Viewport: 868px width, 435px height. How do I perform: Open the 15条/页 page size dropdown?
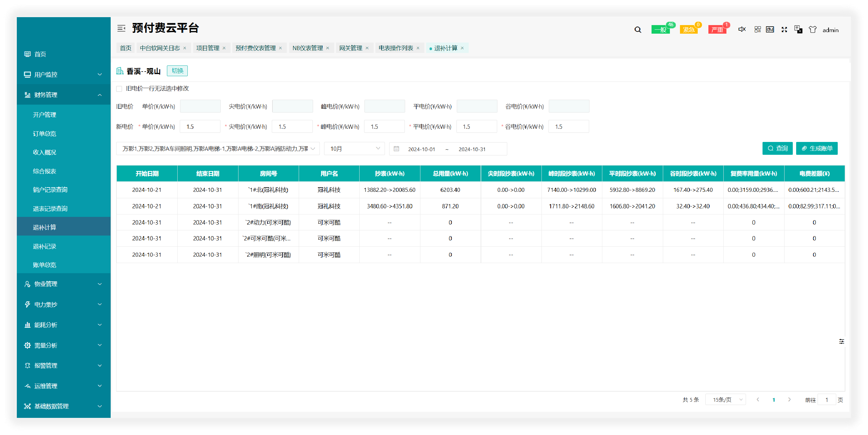(x=726, y=400)
